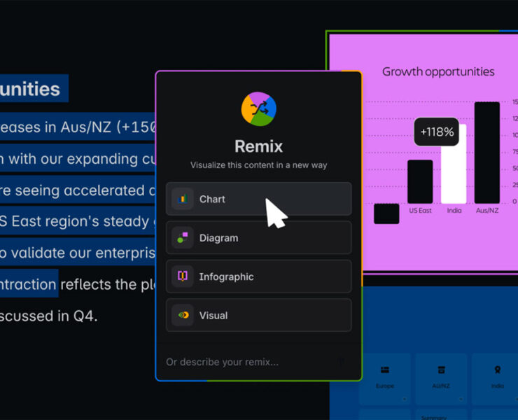Screen dimensions: 518x420
Task: Select the Chart remix option
Action: 259,199
